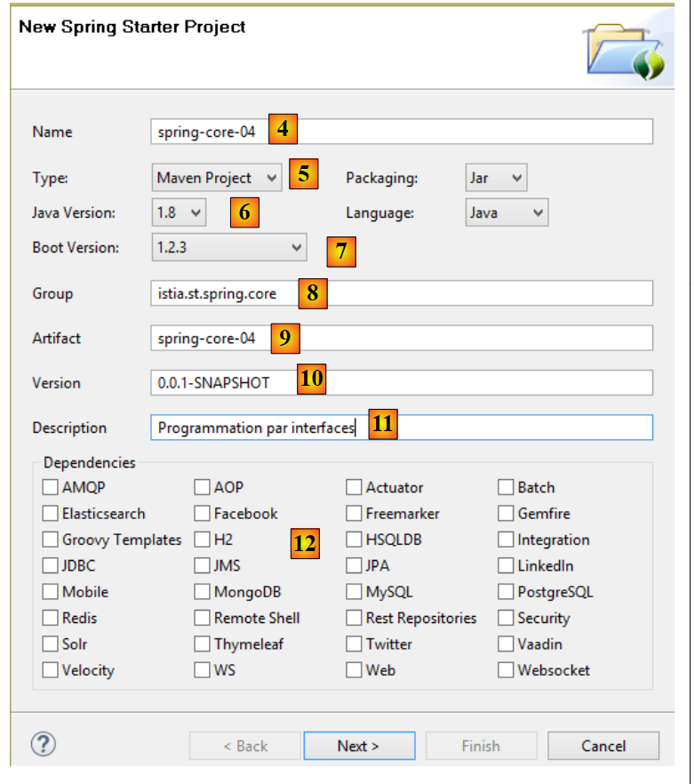Click the Spring project folder icon
The height and width of the screenshot is (784, 695).
pyautogui.click(x=626, y=51)
